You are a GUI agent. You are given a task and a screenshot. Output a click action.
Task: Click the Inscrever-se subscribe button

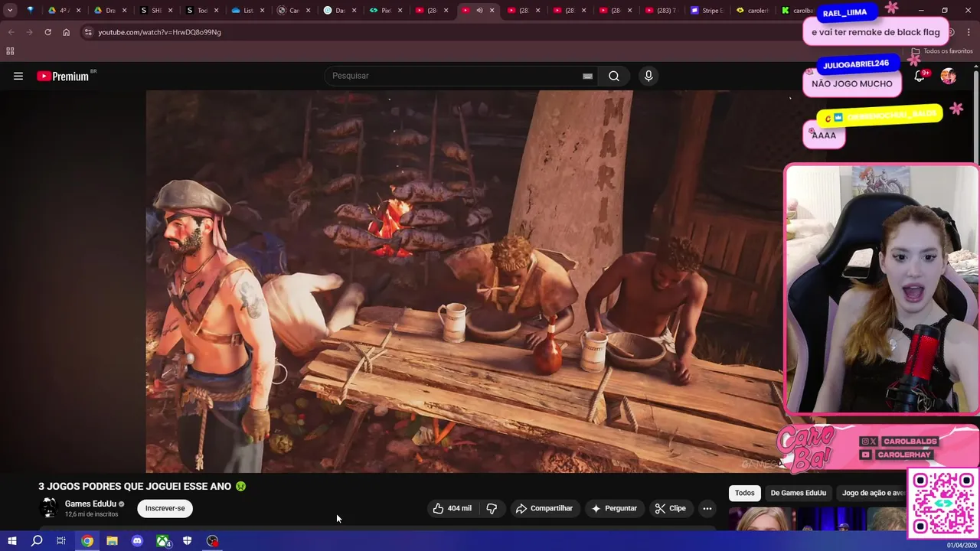pyautogui.click(x=165, y=508)
